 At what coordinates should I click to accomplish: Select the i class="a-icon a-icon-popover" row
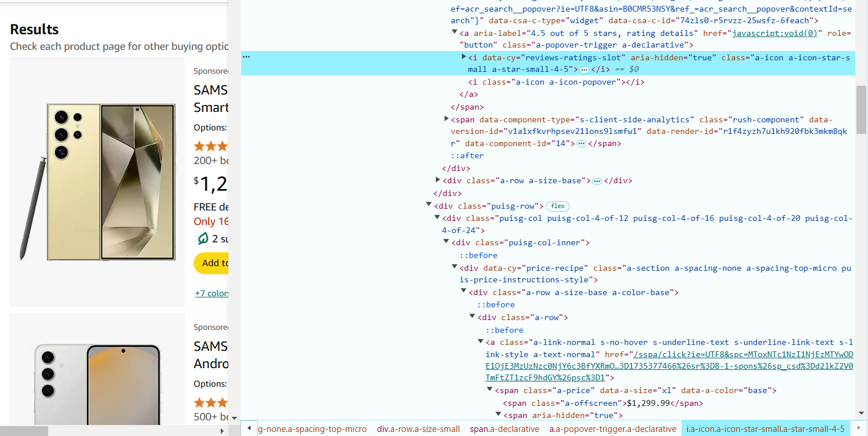coord(556,82)
